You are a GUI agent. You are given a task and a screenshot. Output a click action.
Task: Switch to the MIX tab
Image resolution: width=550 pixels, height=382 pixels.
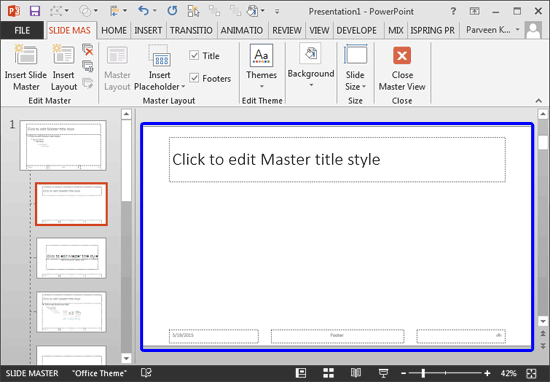click(396, 31)
